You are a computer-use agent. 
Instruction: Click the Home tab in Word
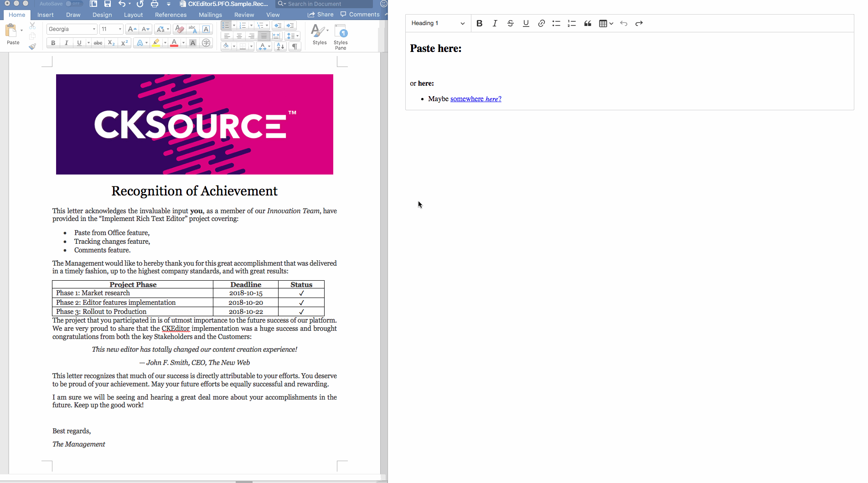tap(17, 15)
